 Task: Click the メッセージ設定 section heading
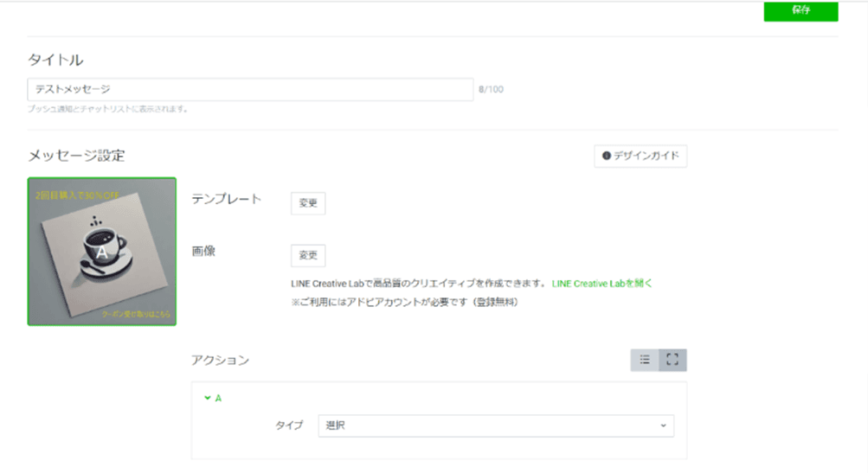tap(76, 156)
